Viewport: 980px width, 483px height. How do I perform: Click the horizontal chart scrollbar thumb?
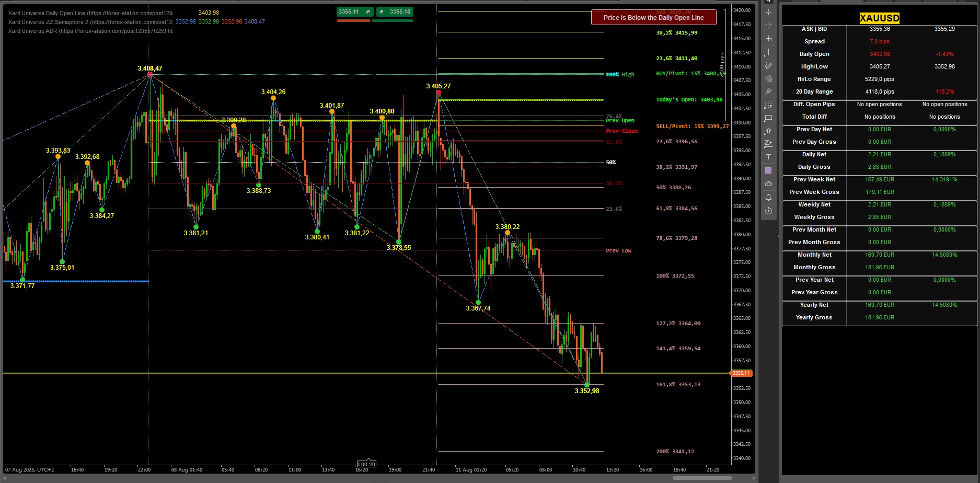702,478
